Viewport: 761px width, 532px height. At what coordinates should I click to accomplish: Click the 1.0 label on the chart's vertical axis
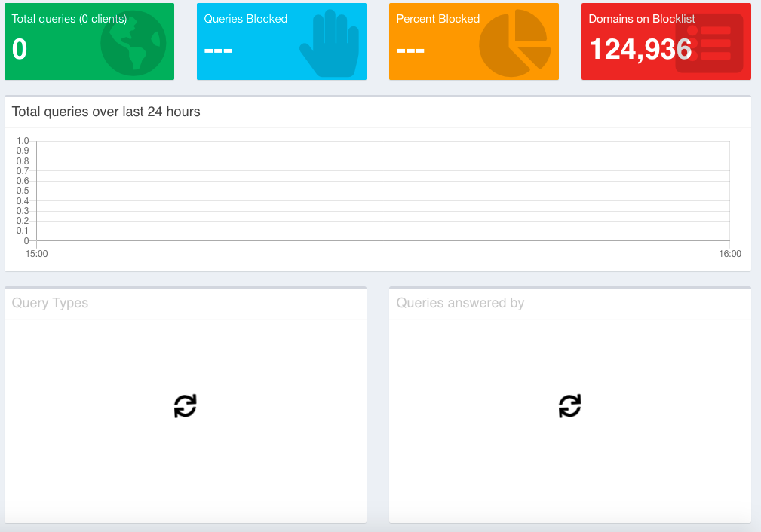(23, 141)
